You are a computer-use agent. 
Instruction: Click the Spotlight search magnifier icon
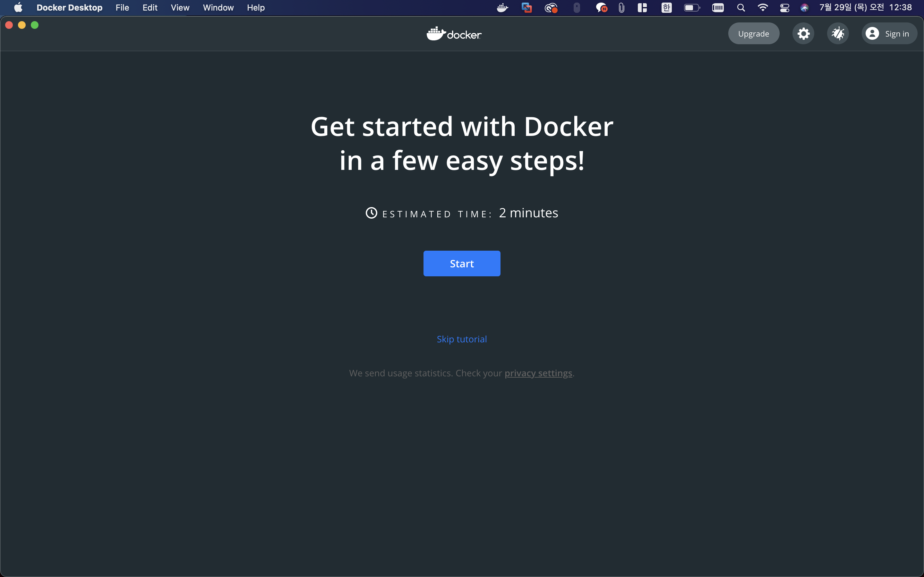[741, 8]
